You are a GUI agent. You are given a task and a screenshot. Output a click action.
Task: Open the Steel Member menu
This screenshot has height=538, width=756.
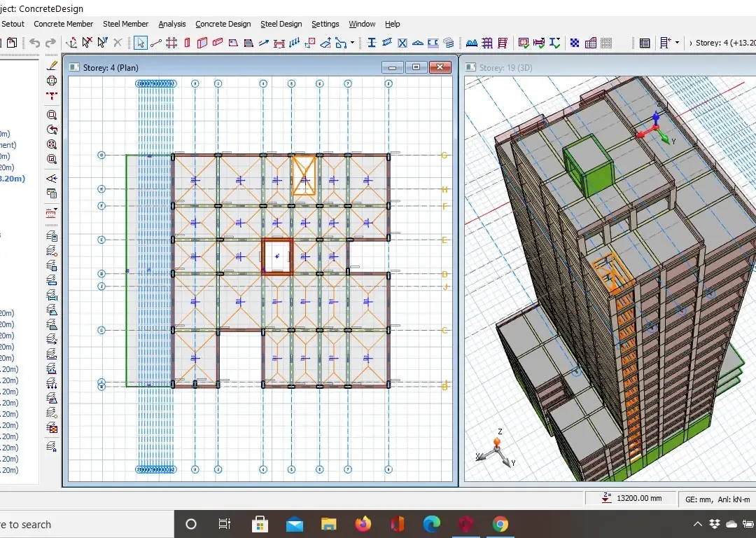(x=125, y=24)
